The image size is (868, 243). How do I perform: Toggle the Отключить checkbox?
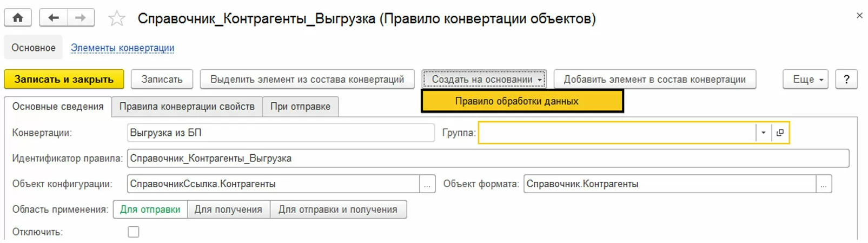[x=134, y=232]
